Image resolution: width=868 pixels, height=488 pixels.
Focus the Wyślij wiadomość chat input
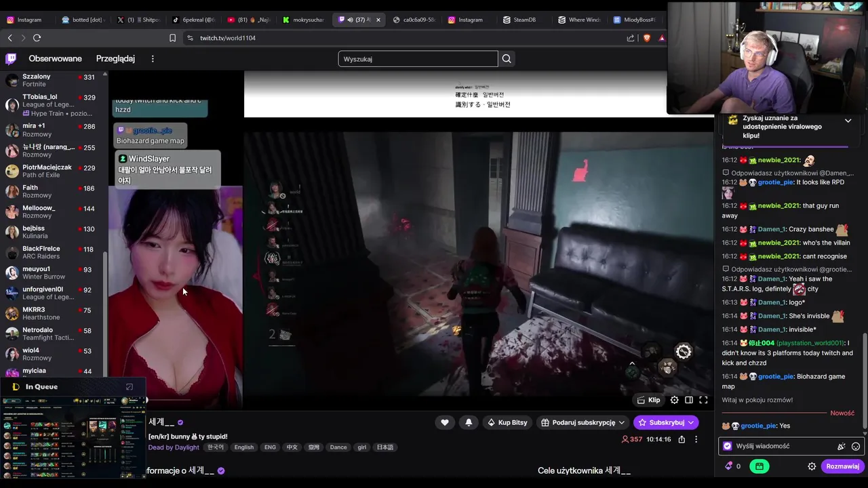point(791,446)
